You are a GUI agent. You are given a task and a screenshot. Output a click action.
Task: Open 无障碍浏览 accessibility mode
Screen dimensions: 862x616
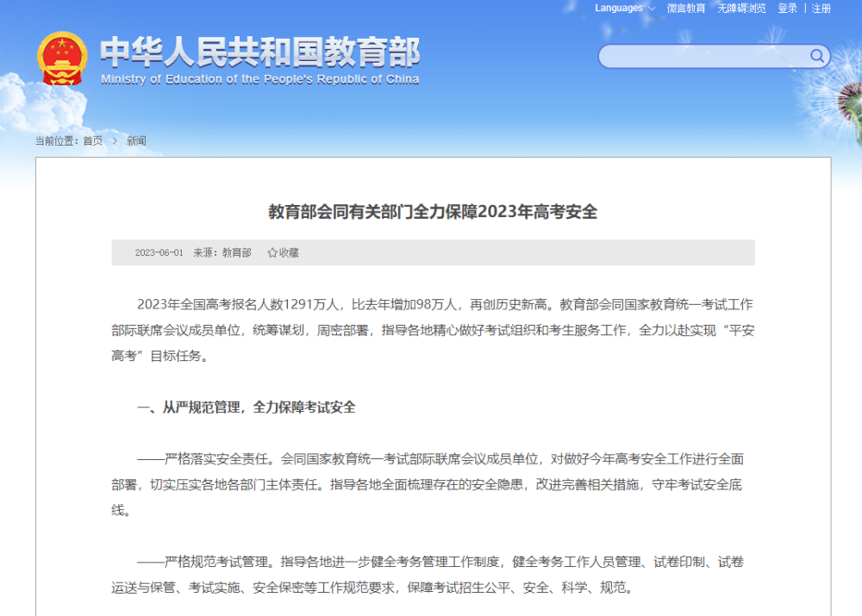click(741, 9)
